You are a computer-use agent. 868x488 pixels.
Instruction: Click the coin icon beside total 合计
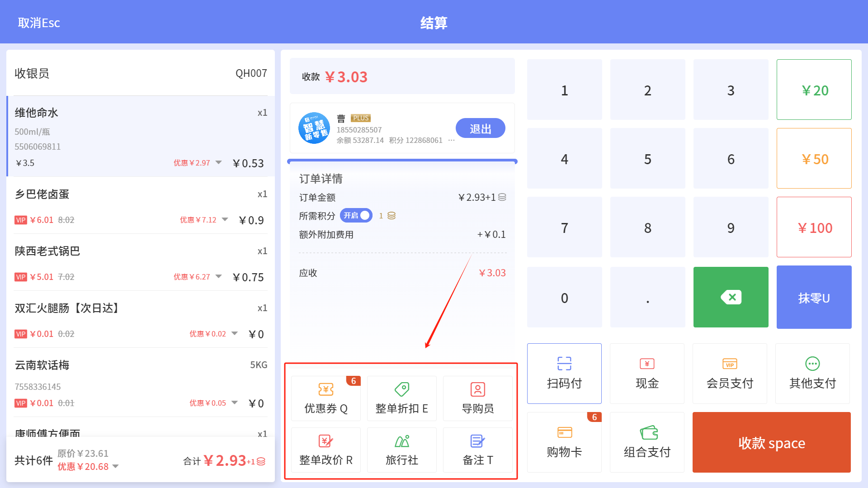point(261,461)
